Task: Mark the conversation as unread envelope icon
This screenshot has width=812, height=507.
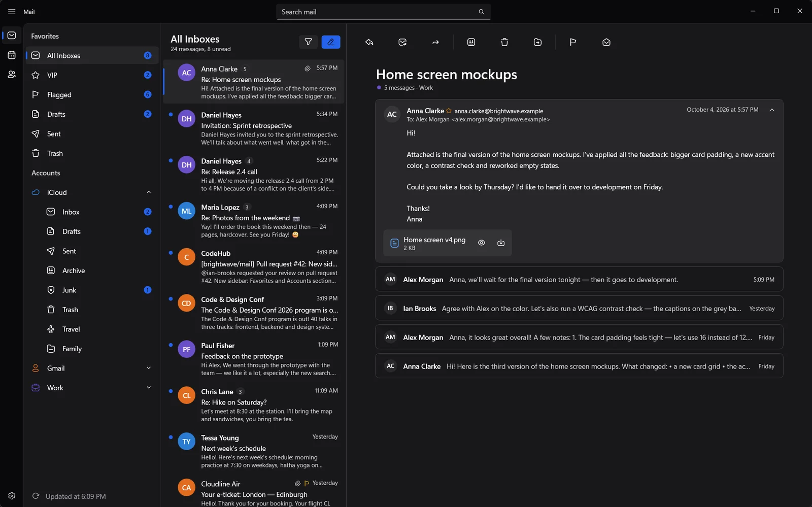Action: [606, 42]
